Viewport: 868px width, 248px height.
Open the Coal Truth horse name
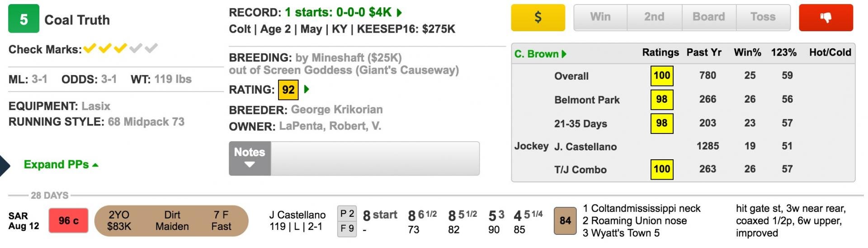[x=77, y=20]
